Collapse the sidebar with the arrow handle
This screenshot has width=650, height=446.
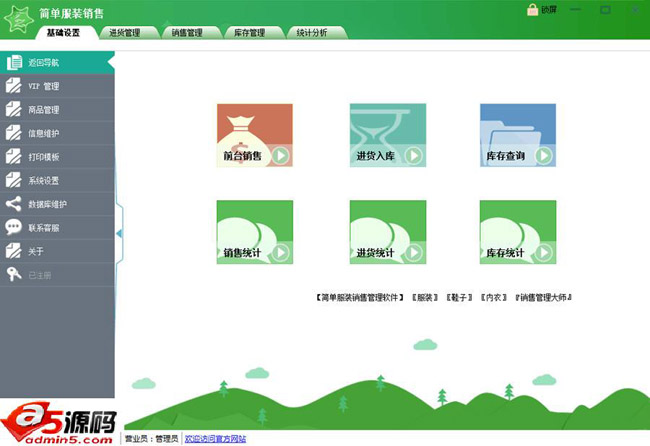tap(119, 233)
